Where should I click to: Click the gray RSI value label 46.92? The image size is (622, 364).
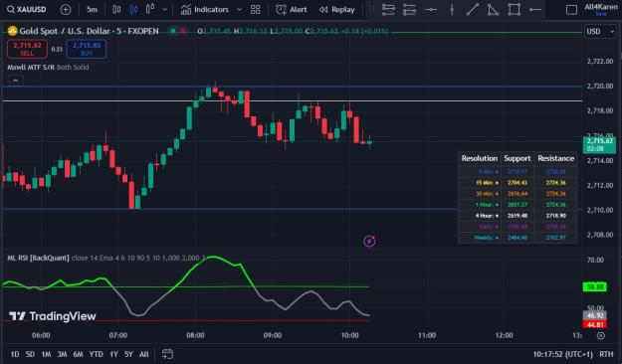coord(594,315)
